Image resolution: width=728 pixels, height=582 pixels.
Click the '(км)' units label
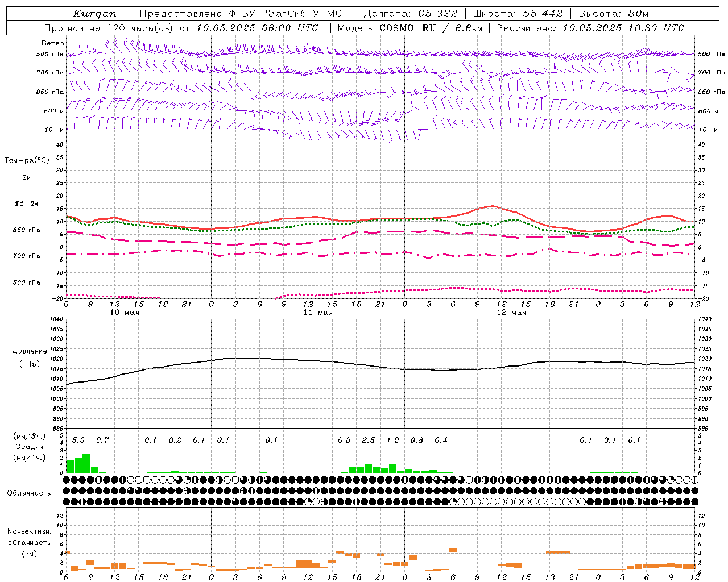(29, 553)
